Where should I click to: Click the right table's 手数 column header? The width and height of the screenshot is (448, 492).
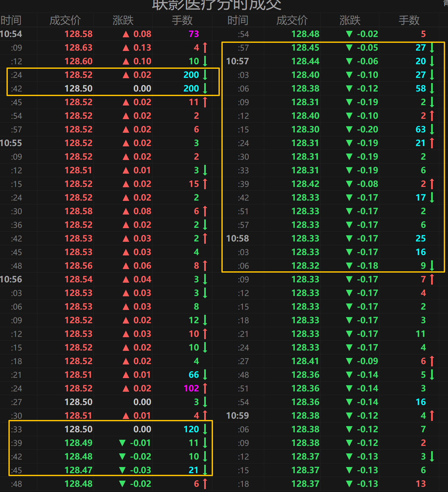409,20
